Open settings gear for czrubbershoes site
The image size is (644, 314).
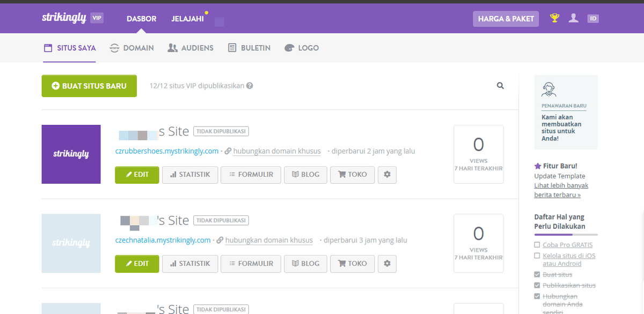[387, 174]
